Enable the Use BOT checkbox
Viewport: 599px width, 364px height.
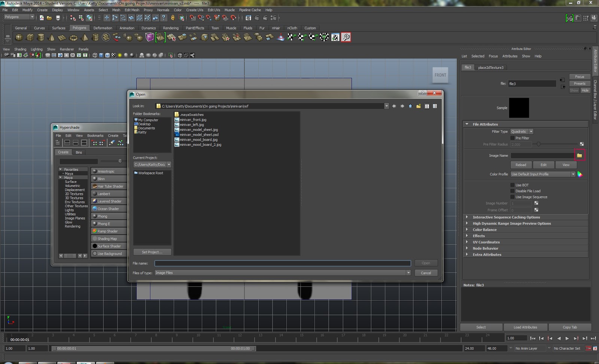pos(513,185)
